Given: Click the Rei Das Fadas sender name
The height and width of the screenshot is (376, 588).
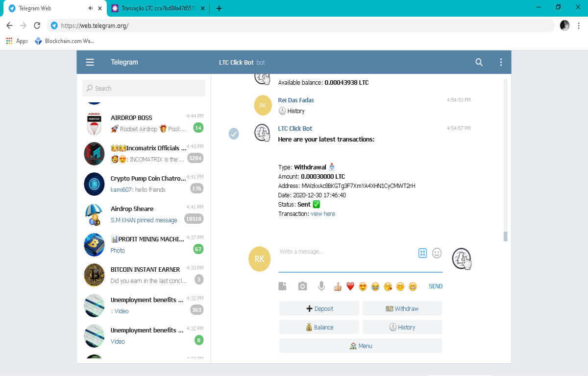Looking at the screenshot, I should (296, 100).
